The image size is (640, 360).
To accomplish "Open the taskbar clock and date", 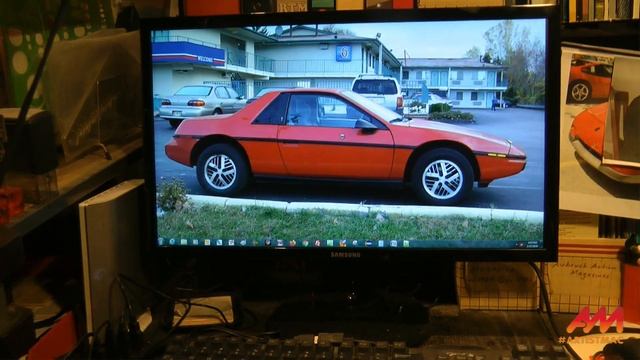I will click(x=532, y=244).
